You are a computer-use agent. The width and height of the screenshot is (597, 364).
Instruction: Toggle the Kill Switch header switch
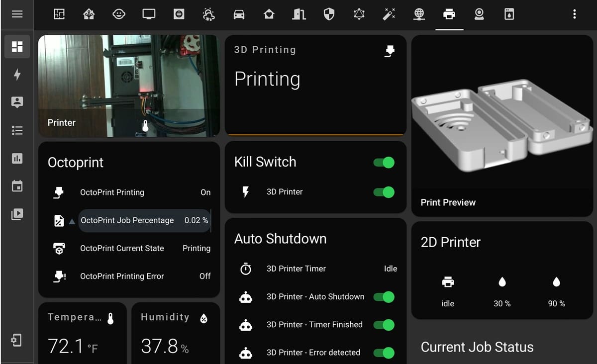click(x=384, y=162)
